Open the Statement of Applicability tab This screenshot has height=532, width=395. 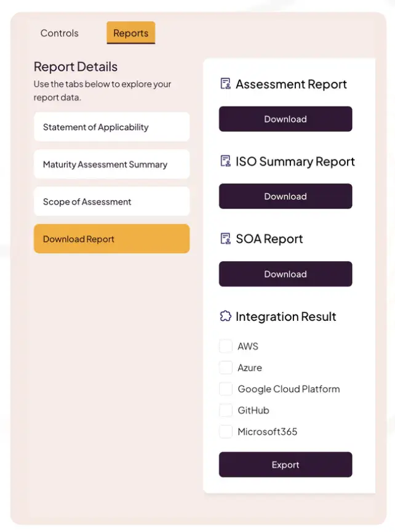pyautogui.click(x=111, y=127)
